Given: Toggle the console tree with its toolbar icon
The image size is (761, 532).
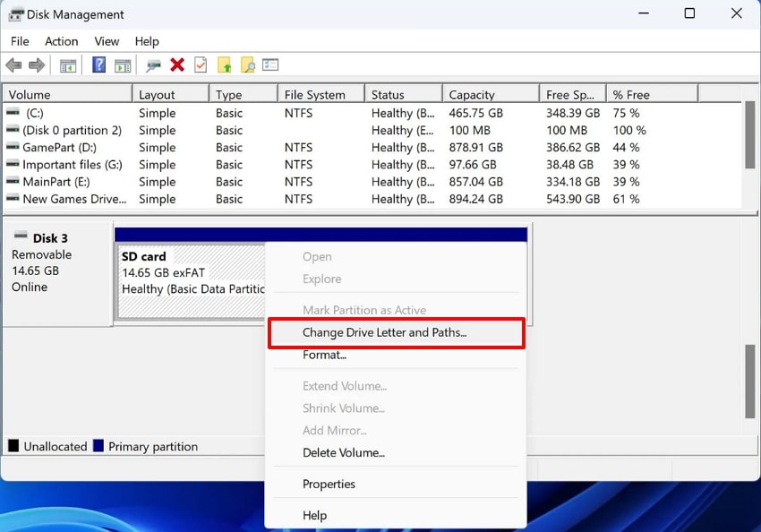Looking at the screenshot, I should coord(68,64).
